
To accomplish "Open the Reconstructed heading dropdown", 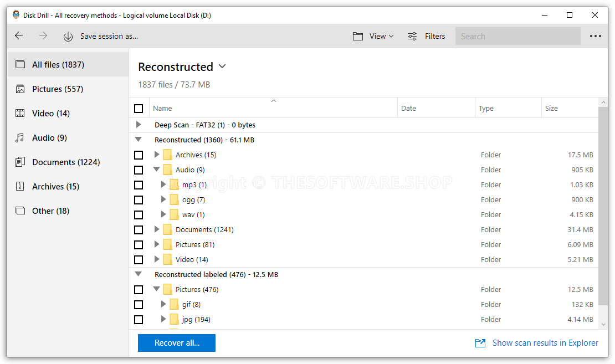I will 222,66.
